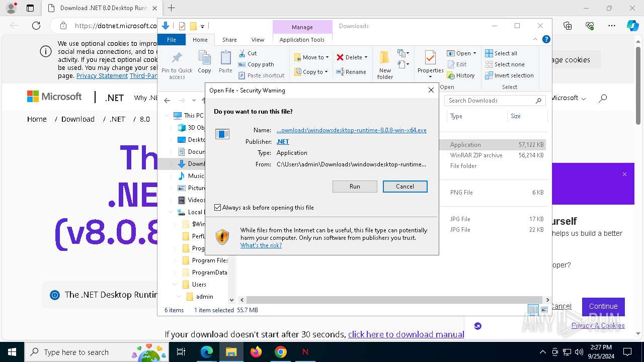This screenshot has height=362, width=644.
Task: Open Google Chrome from the taskbar
Action: [x=281, y=352]
